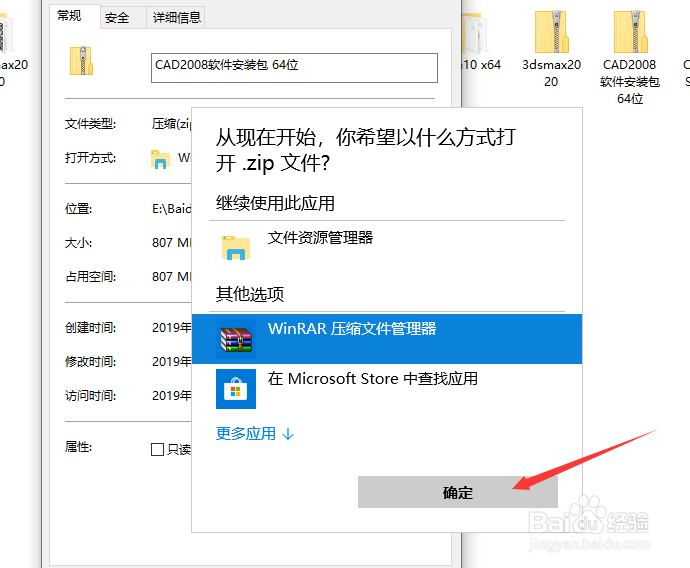Click the 创建时间 value 2019年
Image resolution: width=690 pixels, height=568 pixels.
[172, 328]
